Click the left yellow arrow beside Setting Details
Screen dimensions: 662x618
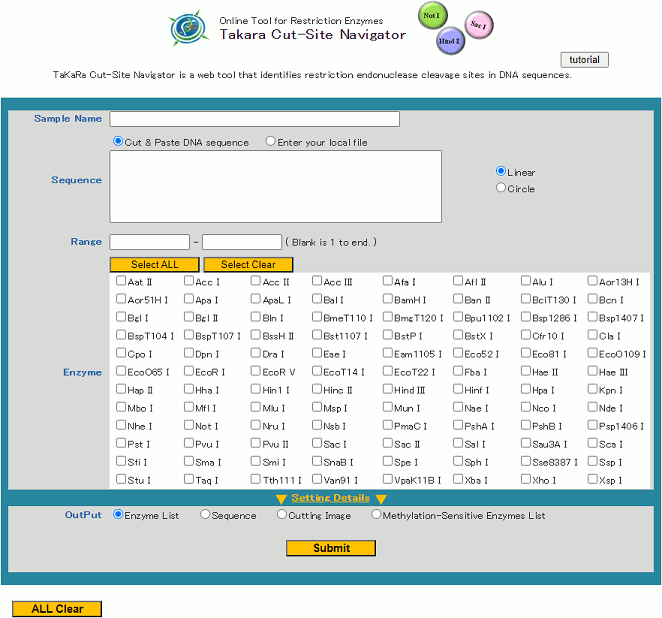coord(281,499)
